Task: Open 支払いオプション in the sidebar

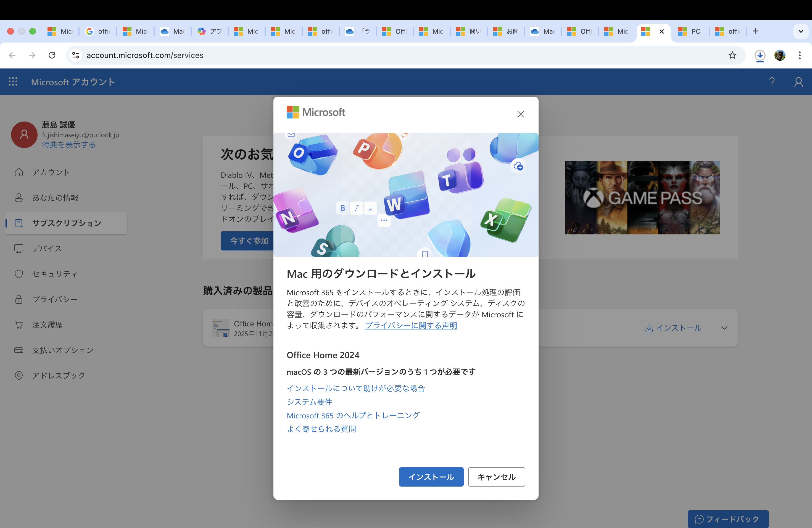Action: (x=66, y=350)
